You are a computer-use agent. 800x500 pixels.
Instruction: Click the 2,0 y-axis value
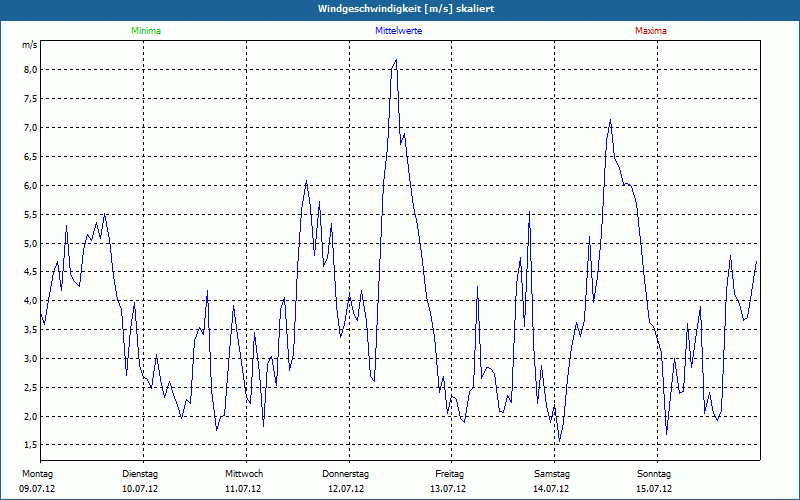[31, 417]
